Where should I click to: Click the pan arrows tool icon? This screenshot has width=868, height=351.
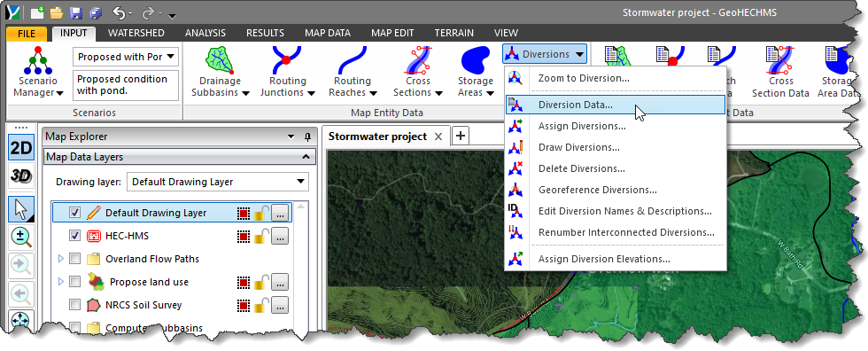(x=21, y=320)
